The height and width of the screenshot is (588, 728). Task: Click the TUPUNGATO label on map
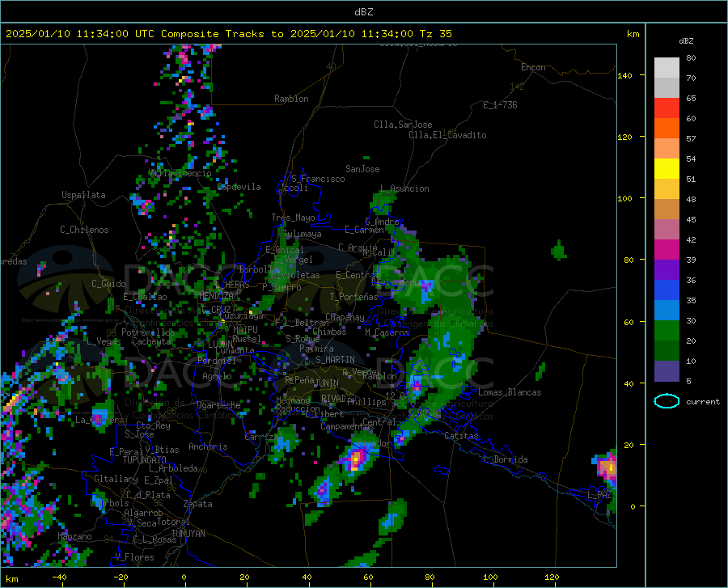(145, 460)
